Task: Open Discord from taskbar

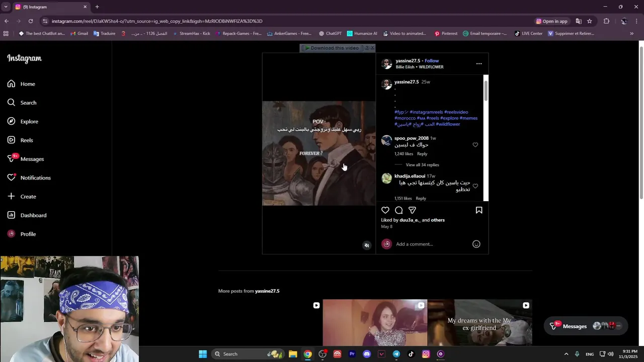Action: [367, 354]
